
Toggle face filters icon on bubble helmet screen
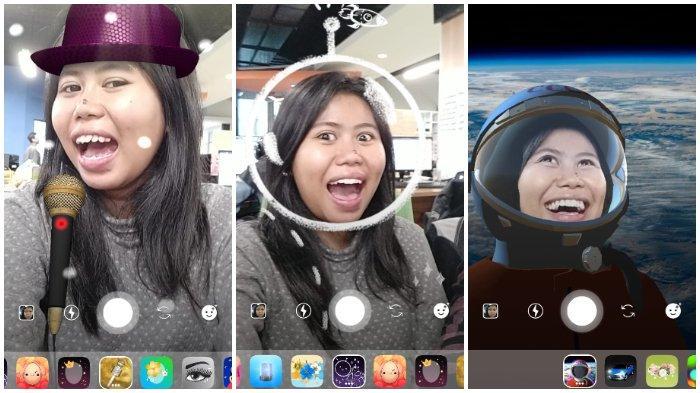click(441, 311)
